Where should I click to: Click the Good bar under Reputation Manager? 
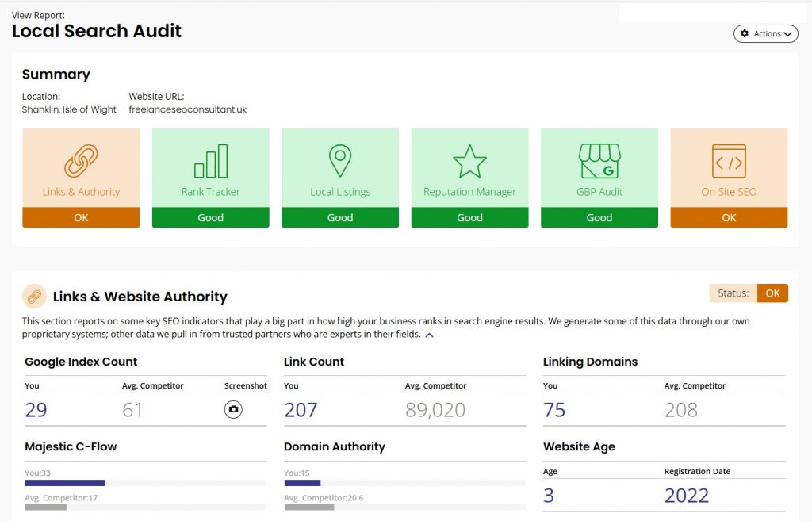pyautogui.click(x=469, y=217)
